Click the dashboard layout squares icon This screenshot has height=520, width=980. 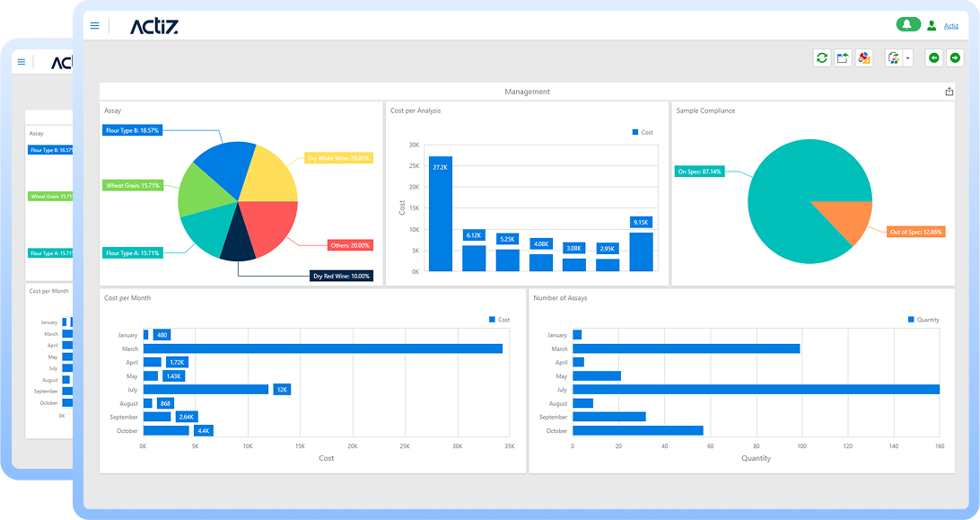[894, 58]
